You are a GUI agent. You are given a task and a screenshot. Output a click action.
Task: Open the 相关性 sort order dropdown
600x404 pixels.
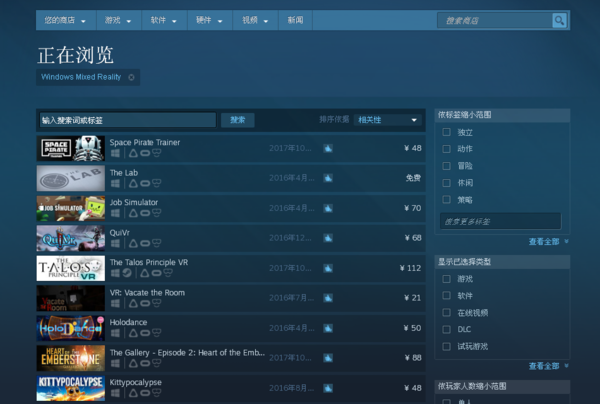tap(387, 120)
